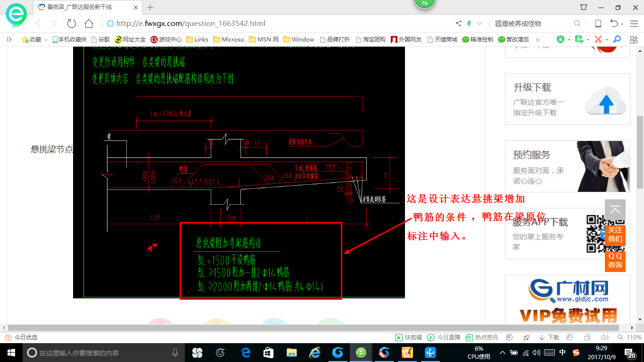Open the 收藏 favorites menu
The width and height of the screenshot is (644, 362).
point(34,40)
